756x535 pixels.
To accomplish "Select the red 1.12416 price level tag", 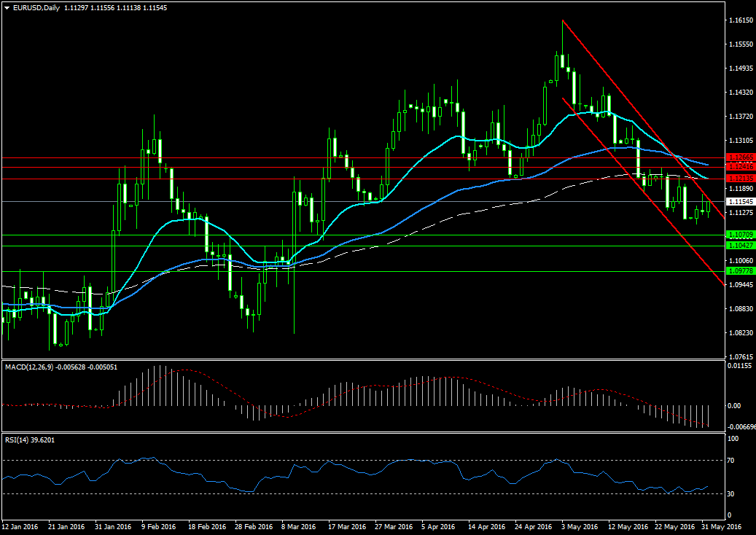I will [740, 167].
